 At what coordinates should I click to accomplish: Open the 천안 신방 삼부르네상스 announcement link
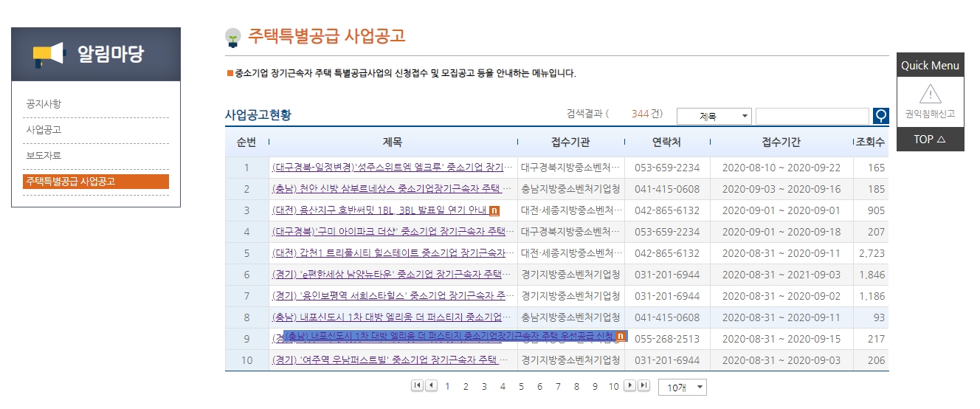pyautogui.click(x=392, y=189)
